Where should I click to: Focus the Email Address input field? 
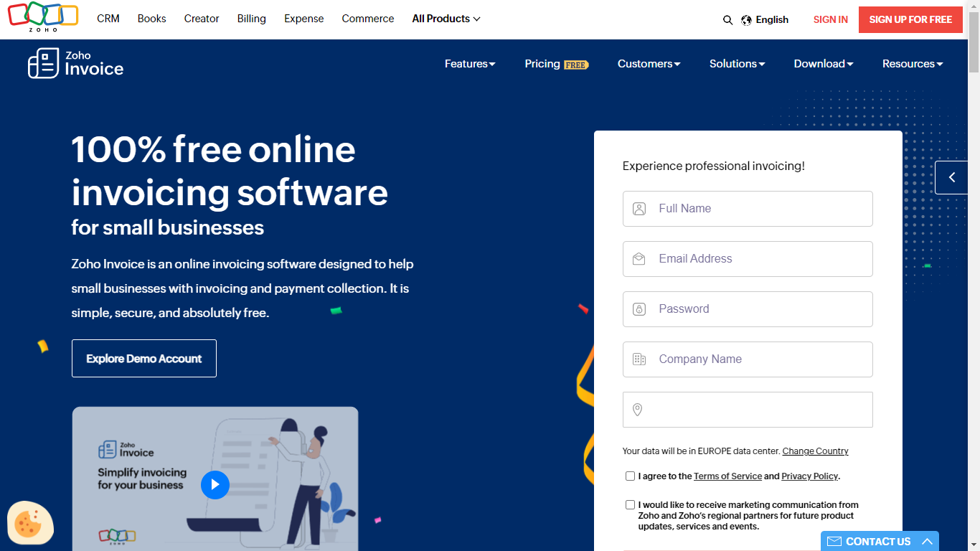pyautogui.click(x=748, y=259)
